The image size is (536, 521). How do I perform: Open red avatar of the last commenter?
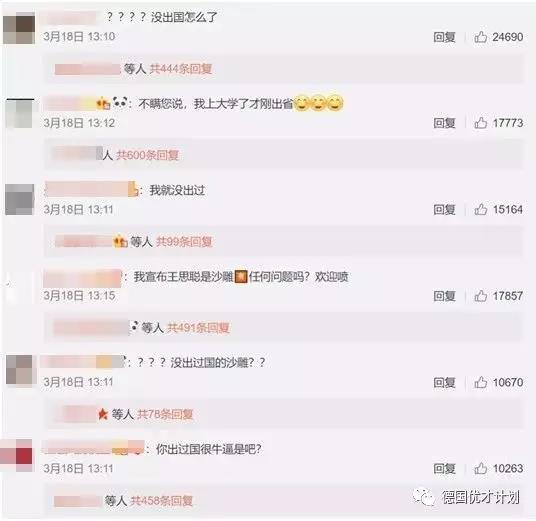coord(16,456)
